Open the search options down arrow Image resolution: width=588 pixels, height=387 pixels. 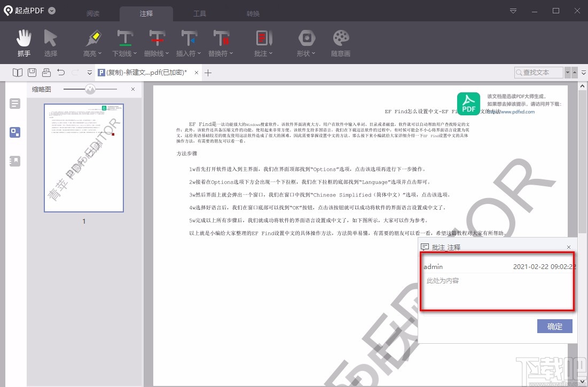tap(568, 73)
